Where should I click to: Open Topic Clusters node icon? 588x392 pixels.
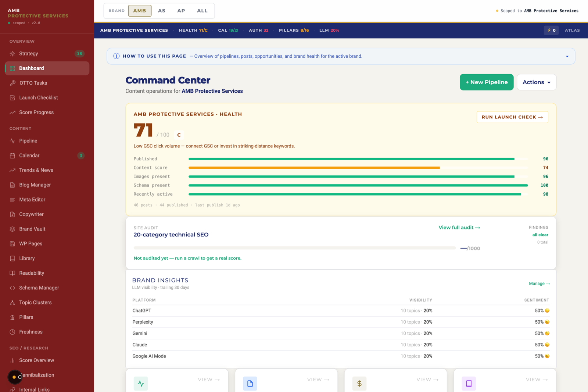(12, 303)
